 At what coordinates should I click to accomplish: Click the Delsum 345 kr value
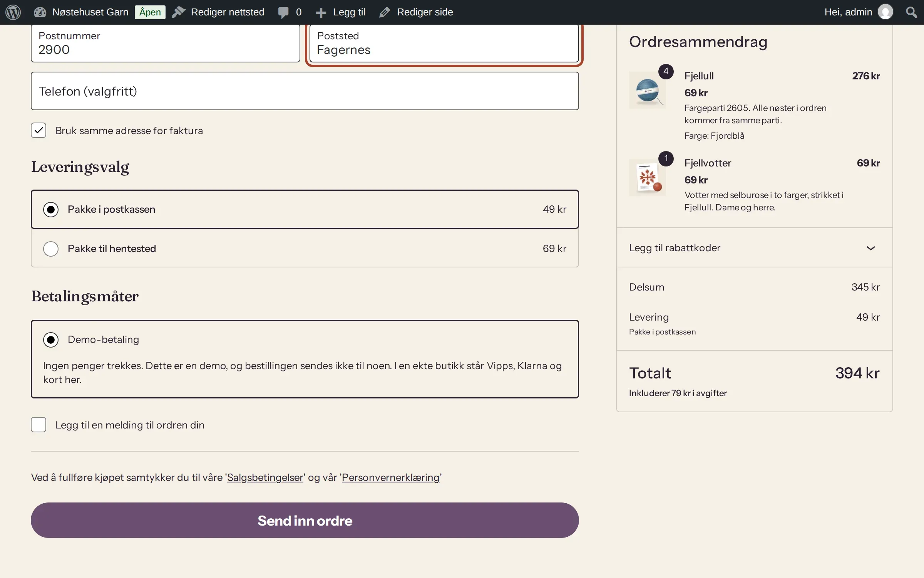coord(865,287)
